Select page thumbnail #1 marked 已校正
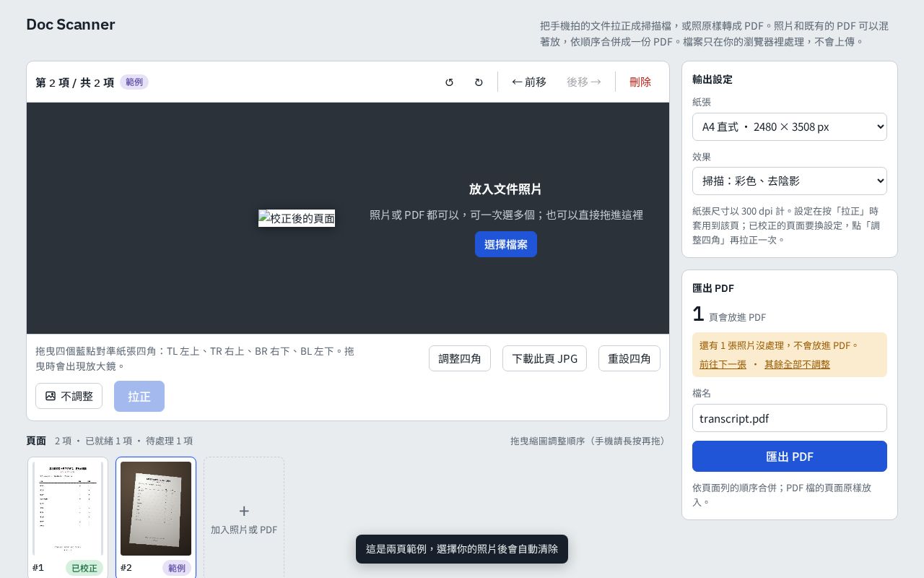 pos(68,517)
